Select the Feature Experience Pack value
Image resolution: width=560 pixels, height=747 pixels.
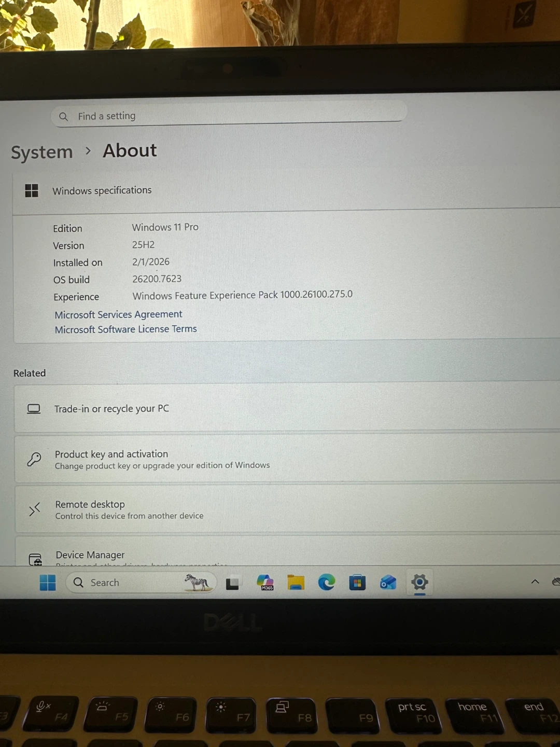tap(242, 295)
